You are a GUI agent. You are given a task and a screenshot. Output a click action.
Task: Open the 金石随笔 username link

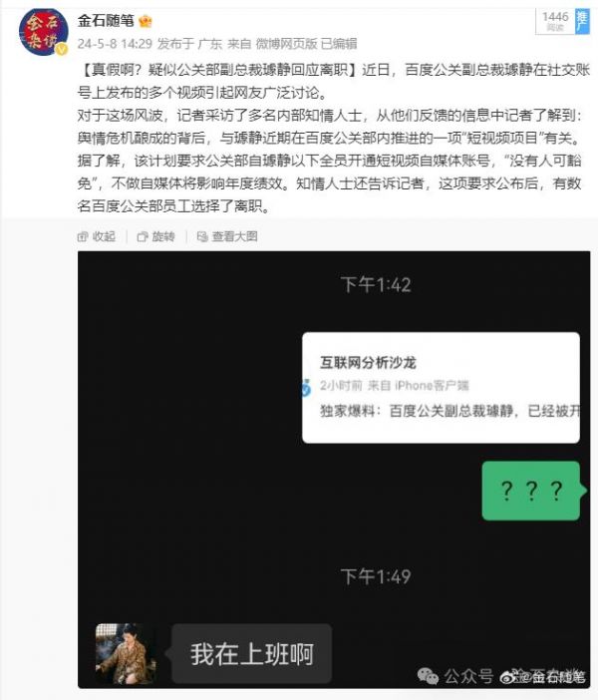[x=106, y=21]
